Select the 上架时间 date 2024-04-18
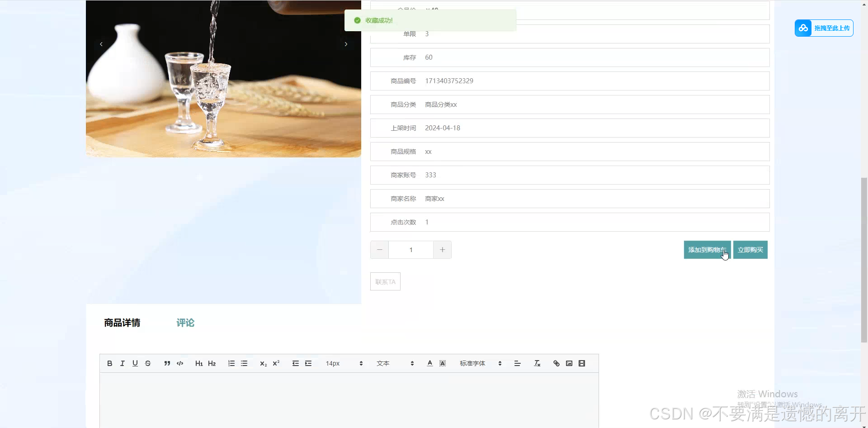The image size is (868, 428). pyautogui.click(x=443, y=128)
